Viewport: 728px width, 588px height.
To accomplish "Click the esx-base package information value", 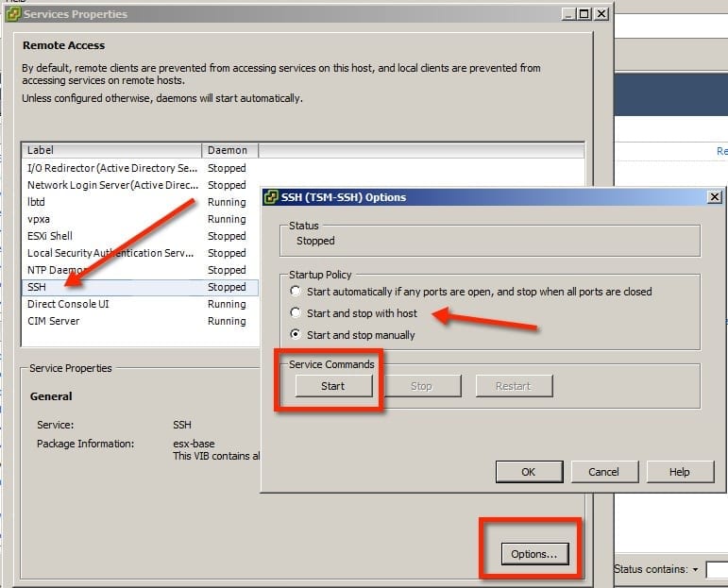I will [194, 444].
